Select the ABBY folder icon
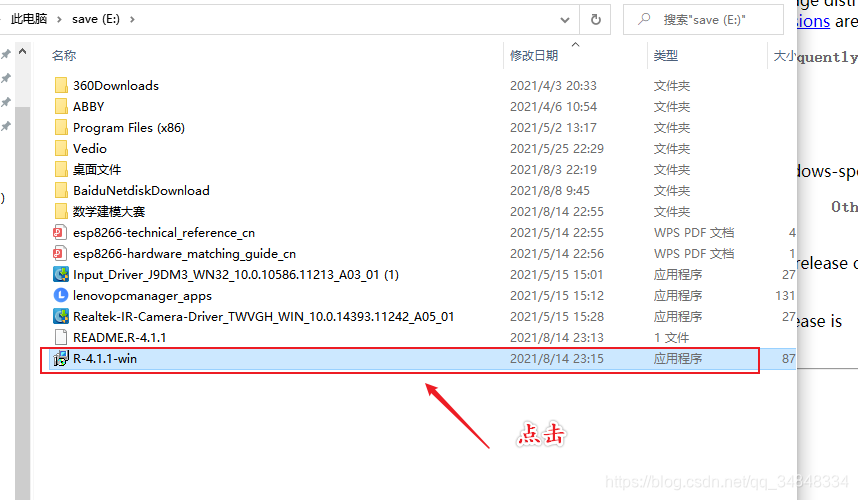Viewport: 858px width, 500px height. [61, 106]
